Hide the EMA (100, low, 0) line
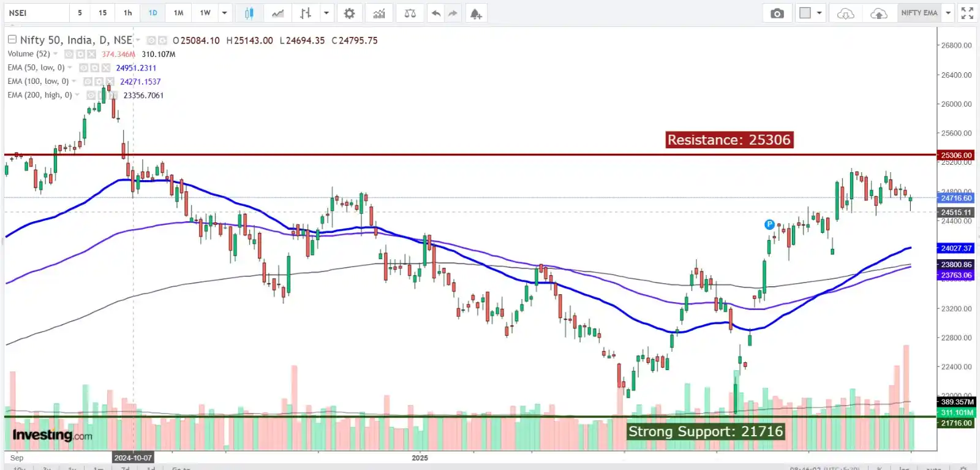Screen dimensions: 980x470 tap(88, 81)
